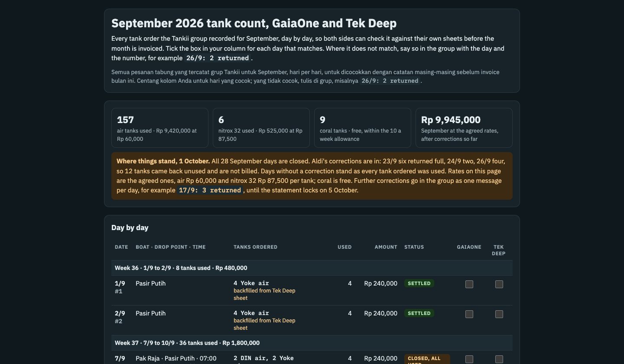Click the BOAT · DROP POINT · TIME header
The image size is (624, 364).
coord(171,247)
